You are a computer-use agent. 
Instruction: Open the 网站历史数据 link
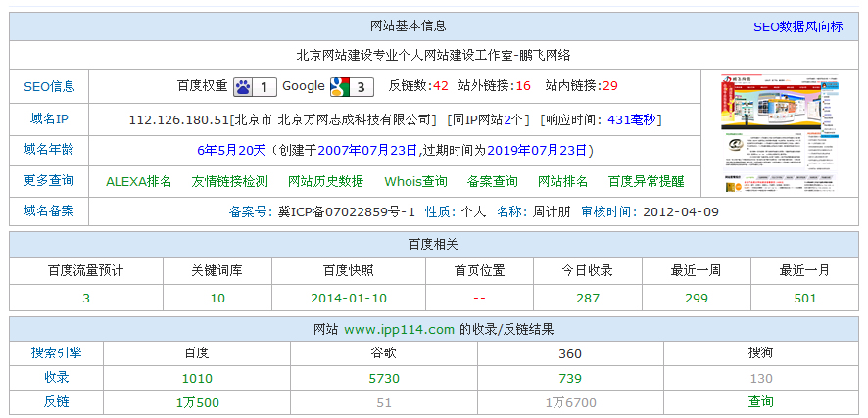pyautogui.click(x=326, y=181)
